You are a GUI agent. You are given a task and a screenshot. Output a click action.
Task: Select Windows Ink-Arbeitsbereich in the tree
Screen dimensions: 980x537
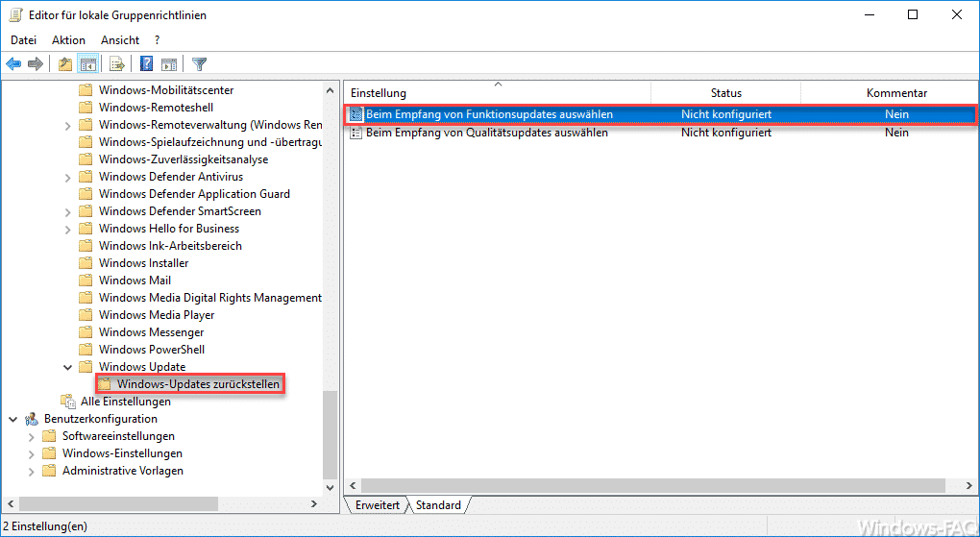(170, 246)
